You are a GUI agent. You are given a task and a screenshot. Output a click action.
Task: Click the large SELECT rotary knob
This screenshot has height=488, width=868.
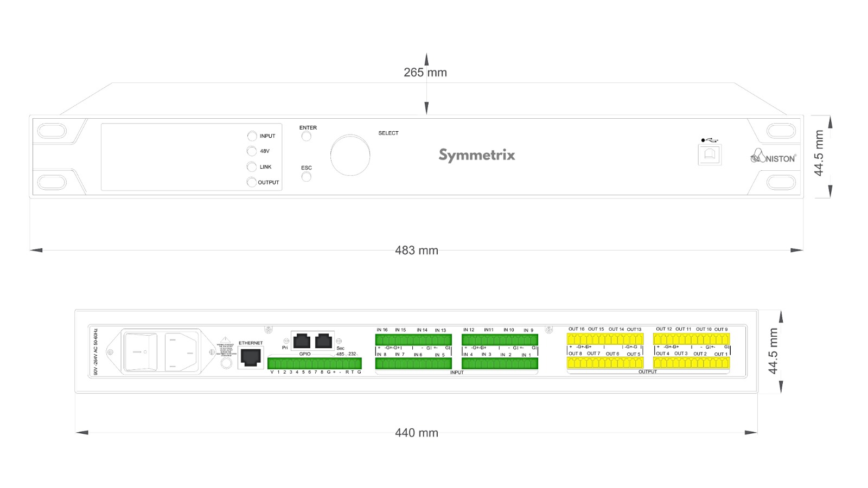pyautogui.click(x=350, y=156)
